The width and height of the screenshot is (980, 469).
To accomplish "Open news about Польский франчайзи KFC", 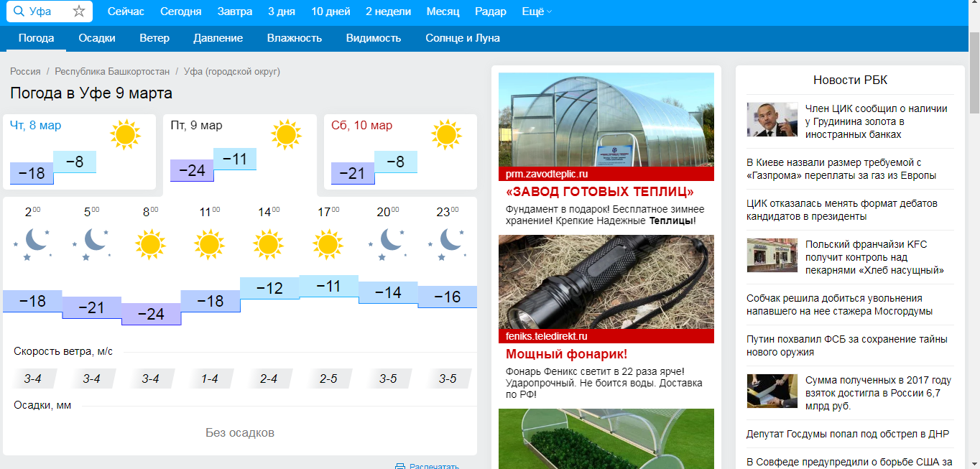I will pos(874,257).
